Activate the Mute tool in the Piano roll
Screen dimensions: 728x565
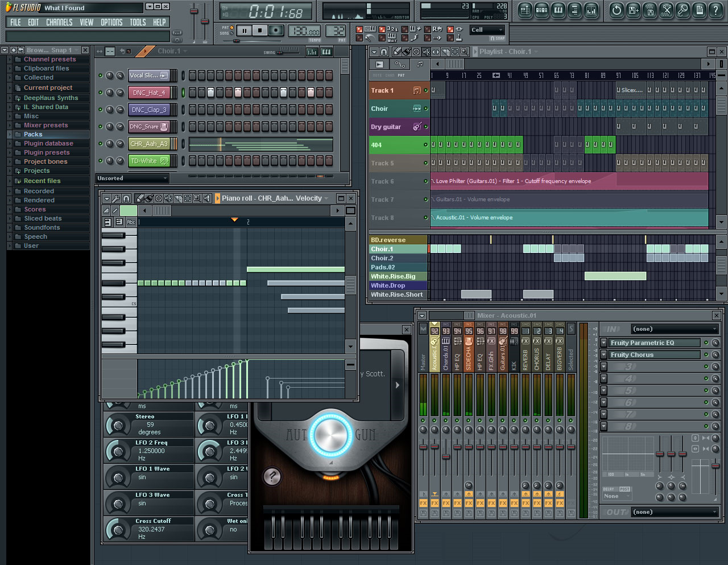(x=168, y=199)
